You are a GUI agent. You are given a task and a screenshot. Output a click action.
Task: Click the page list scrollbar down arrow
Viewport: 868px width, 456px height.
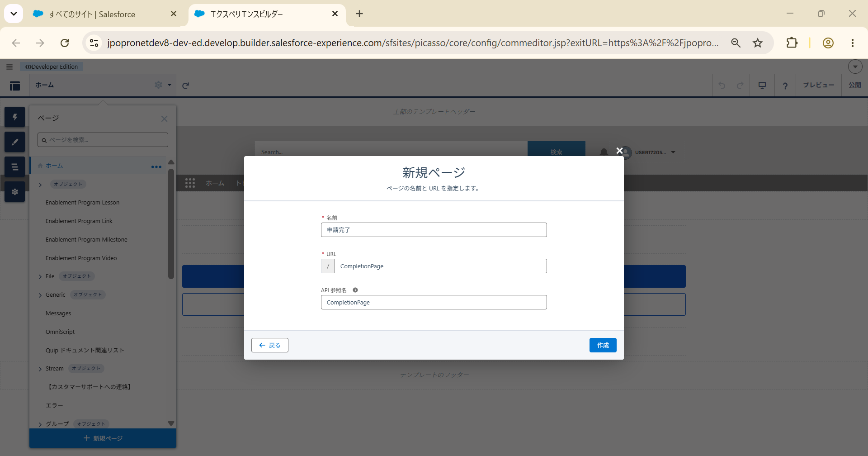[x=171, y=423]
